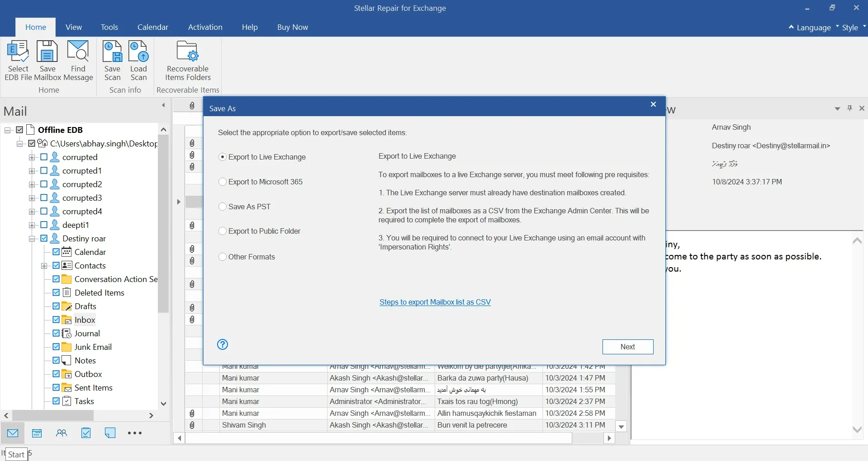Choose Export to Public Folder option
Image resolution: width=868 pixels, height=461 pixels.
pos(259,231)
